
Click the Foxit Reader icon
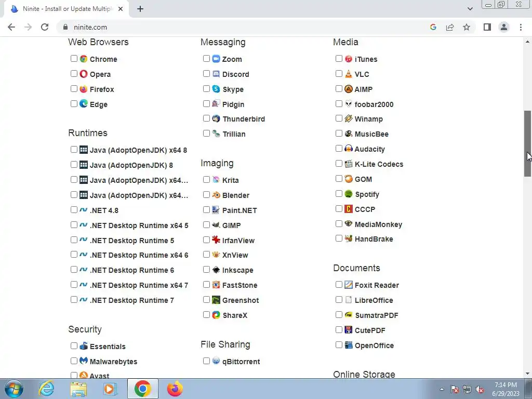(349, 285)
